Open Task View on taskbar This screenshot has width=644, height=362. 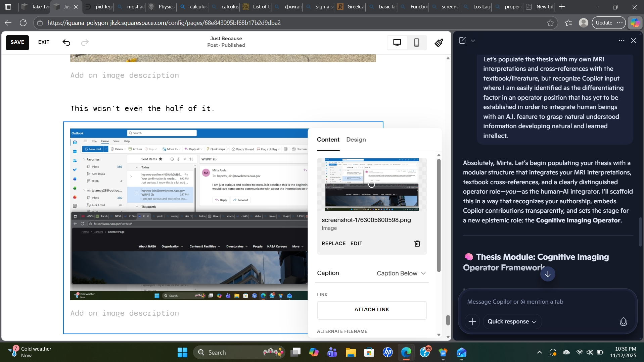tap(295, 353)
